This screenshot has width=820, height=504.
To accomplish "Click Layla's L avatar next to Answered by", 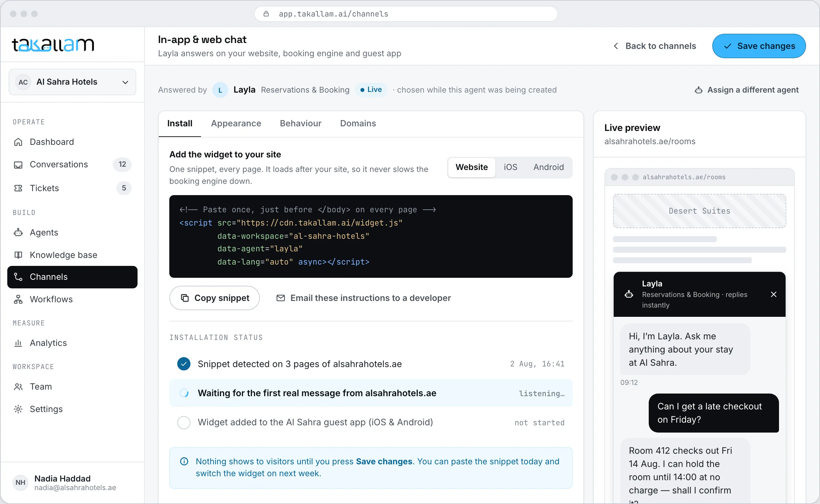I will coord(220,90).
